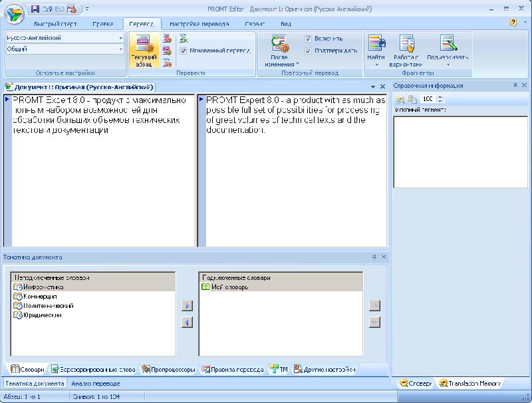
Task: Close the Документ 1 document tab
Action: (x=382, y=87)
